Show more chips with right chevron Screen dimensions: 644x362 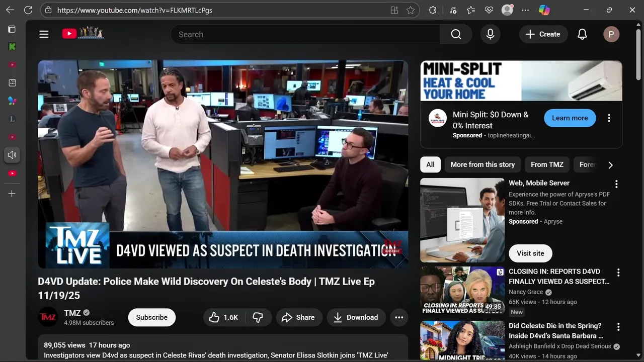[610, 165]
